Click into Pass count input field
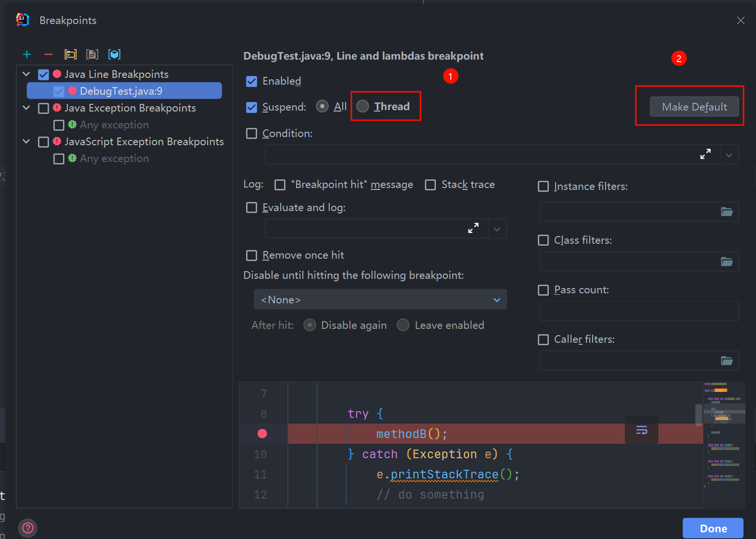This screenshot has height=539, width=756. [x=639, y=311]
